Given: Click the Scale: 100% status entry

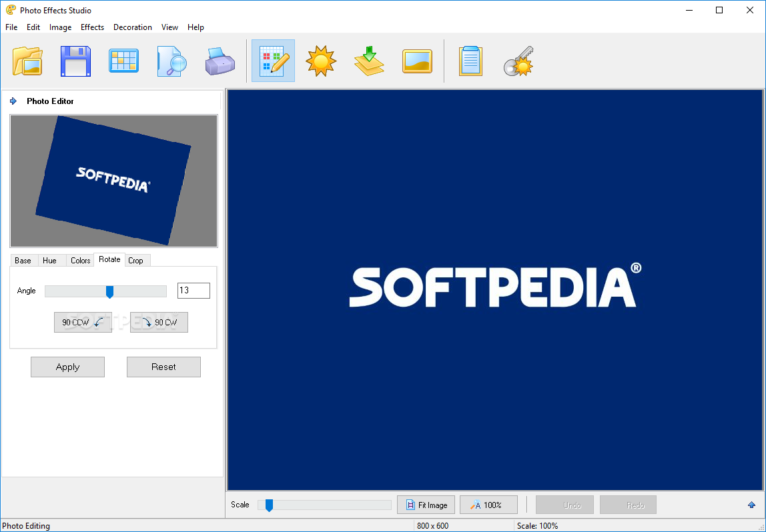Looking at the screenshot, I should (x=537, y=525).
